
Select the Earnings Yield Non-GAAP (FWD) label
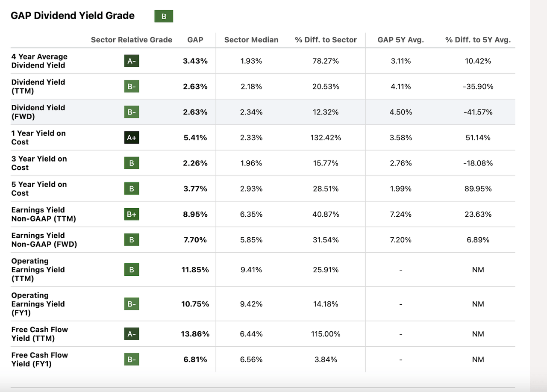(x=44, y=240)
